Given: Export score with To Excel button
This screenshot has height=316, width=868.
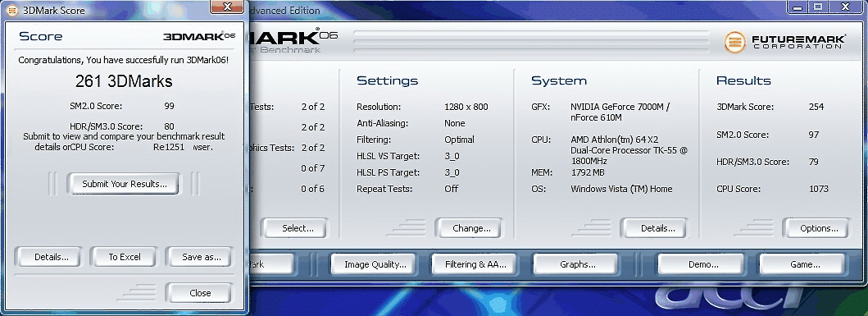Looking at the screenshot, I should point(124,257).
